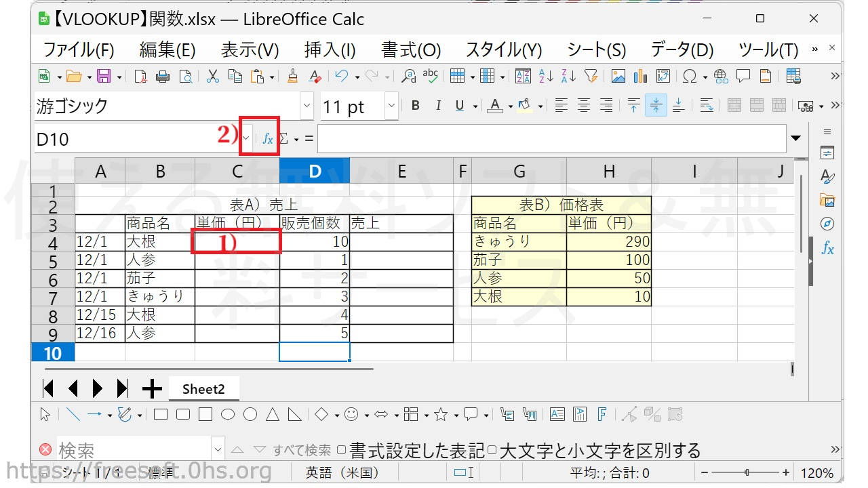The width and height of the screenshot is (868, 488).
Task: Enable the 書式設定した表記 checkbox
Action: [342, 450]
